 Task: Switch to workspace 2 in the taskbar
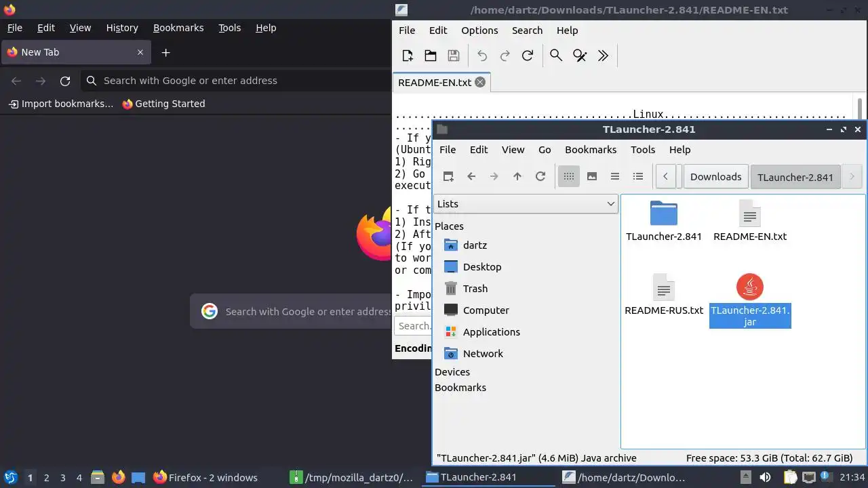[x=46, y=478]
